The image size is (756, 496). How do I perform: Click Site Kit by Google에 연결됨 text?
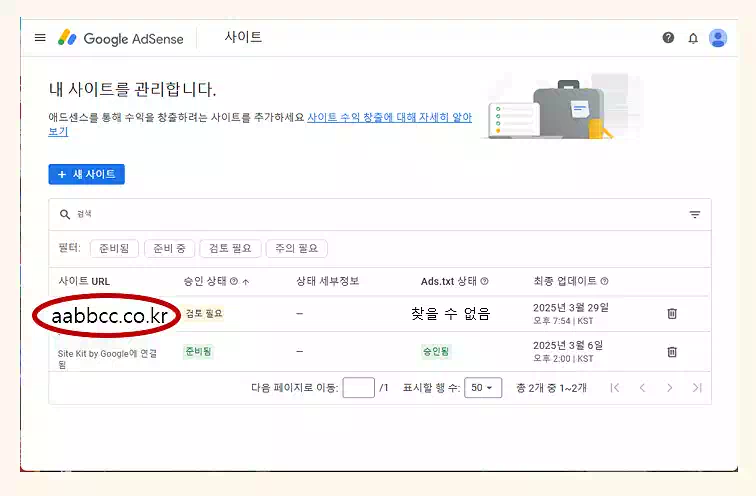click(107, 359)
